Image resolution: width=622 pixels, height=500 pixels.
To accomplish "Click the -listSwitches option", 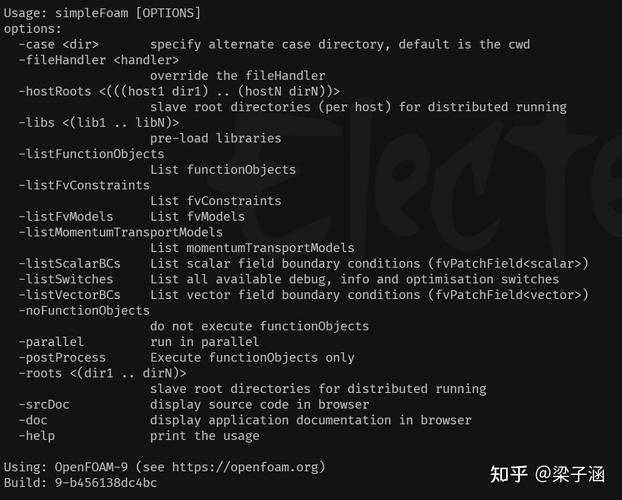I will pyautogui.click(x=66, y=279).
